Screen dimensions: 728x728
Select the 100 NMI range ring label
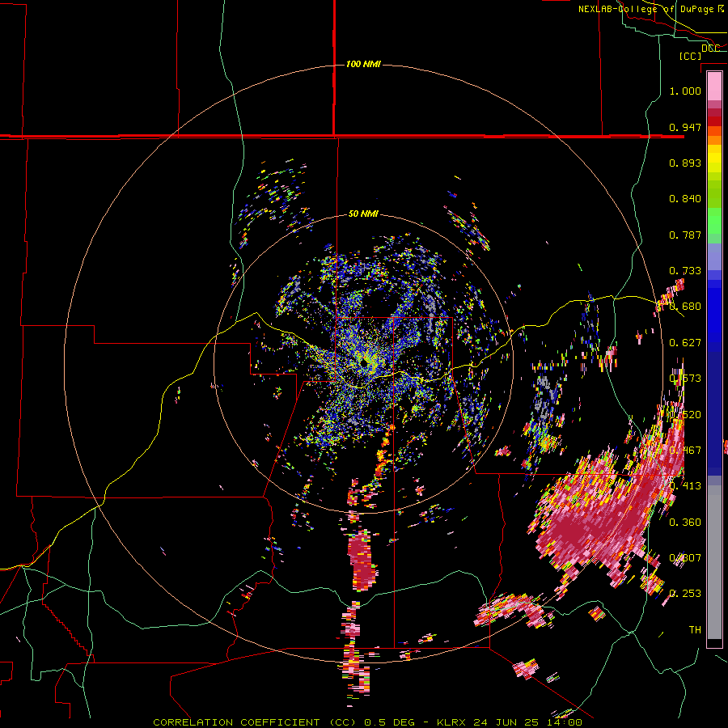[363, 64]
